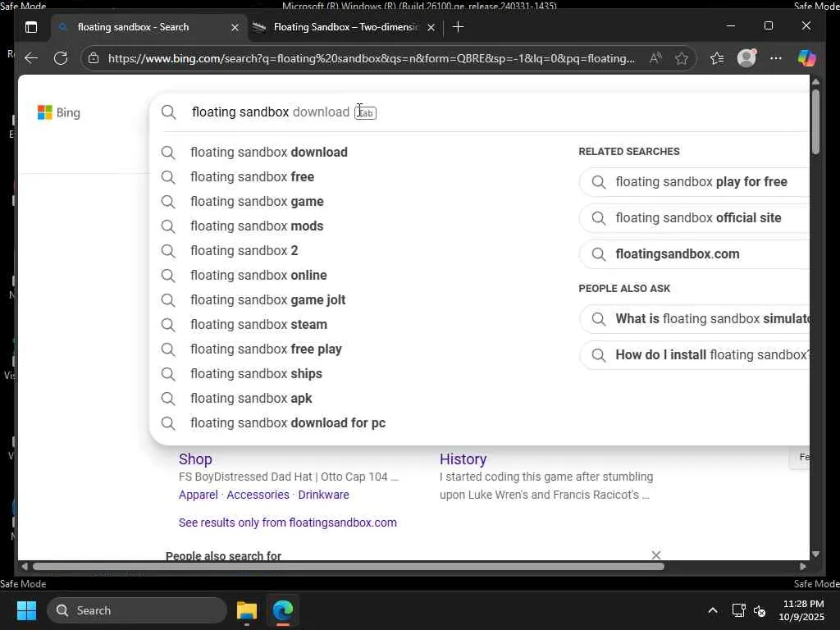Open How do I install floating sandbox

[x=694, y=354]
